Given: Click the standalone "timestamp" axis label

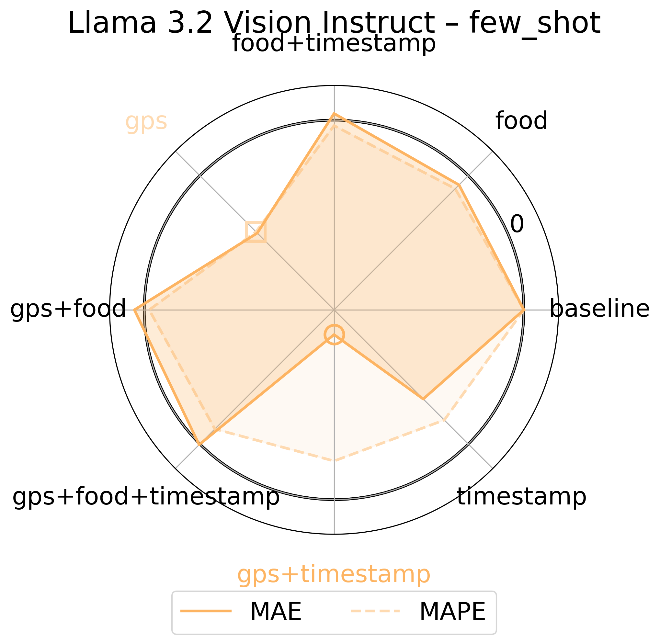Looking at the screenshot, I should 522,497.
